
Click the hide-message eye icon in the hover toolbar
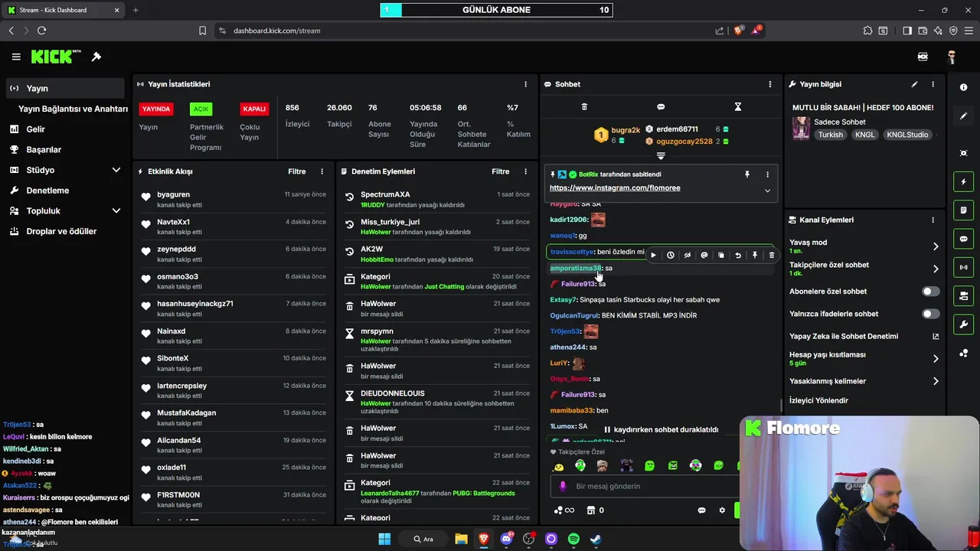[x=687, y=256]
